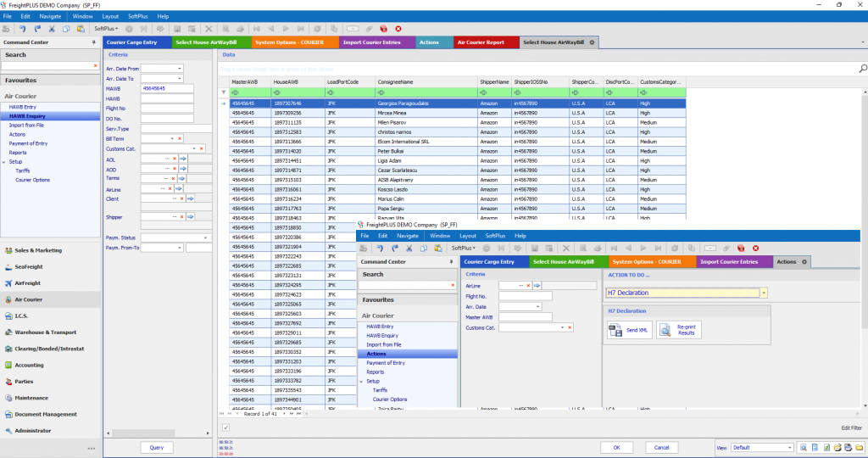The image size is (868, 458).
Task: Expand the Arr. Date From date dropdown
Action: tap(179, 68)
